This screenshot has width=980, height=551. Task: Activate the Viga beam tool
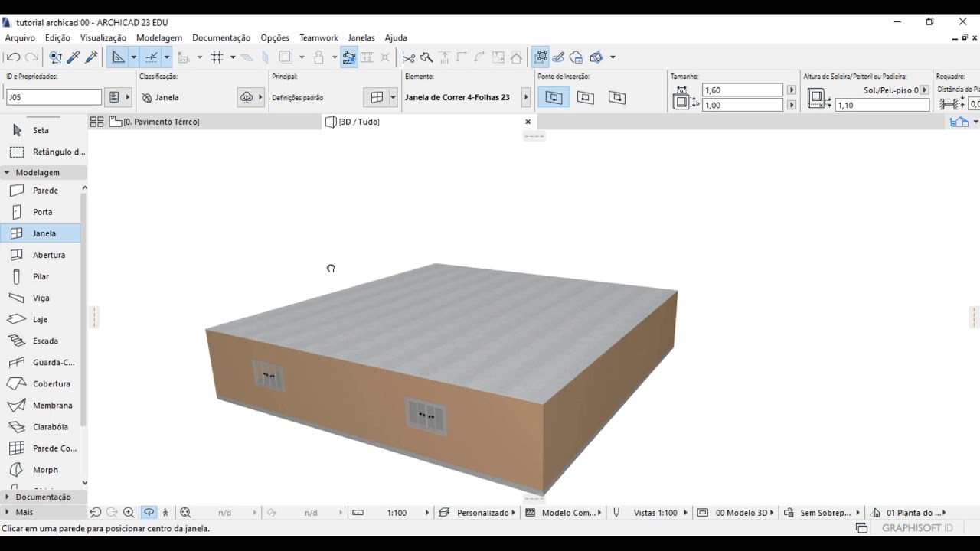click(40, 298)
